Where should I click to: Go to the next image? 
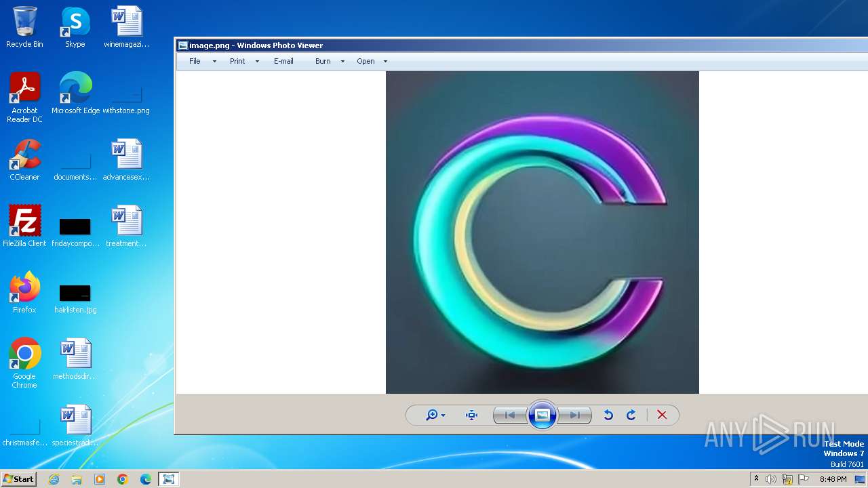point(574,415)
